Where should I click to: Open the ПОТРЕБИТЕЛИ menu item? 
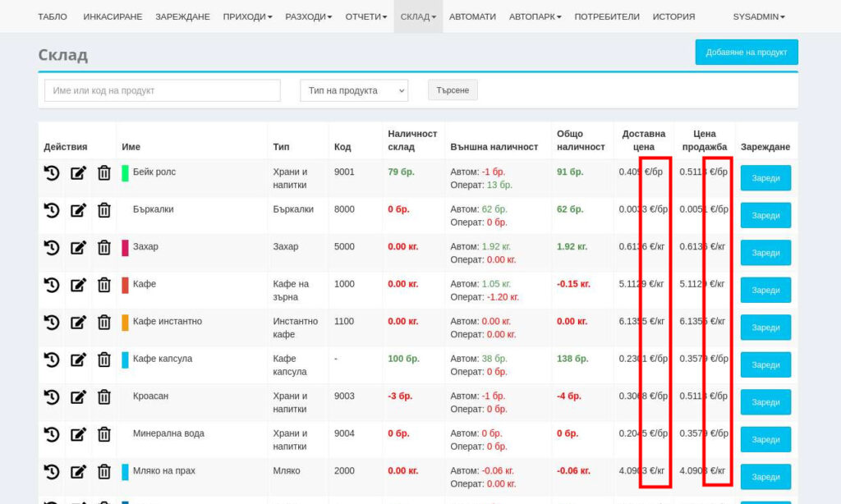(x=607, y=16)
